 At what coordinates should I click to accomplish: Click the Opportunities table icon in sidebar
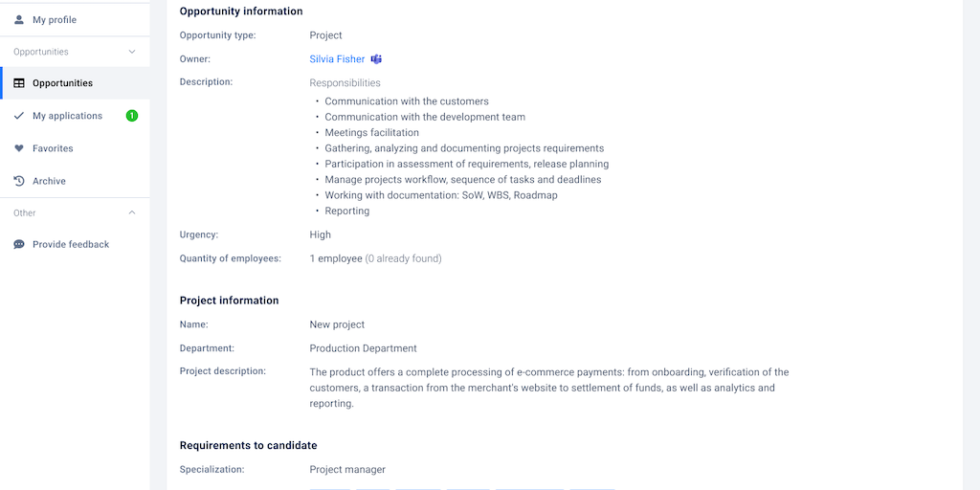tap(19, 83)
